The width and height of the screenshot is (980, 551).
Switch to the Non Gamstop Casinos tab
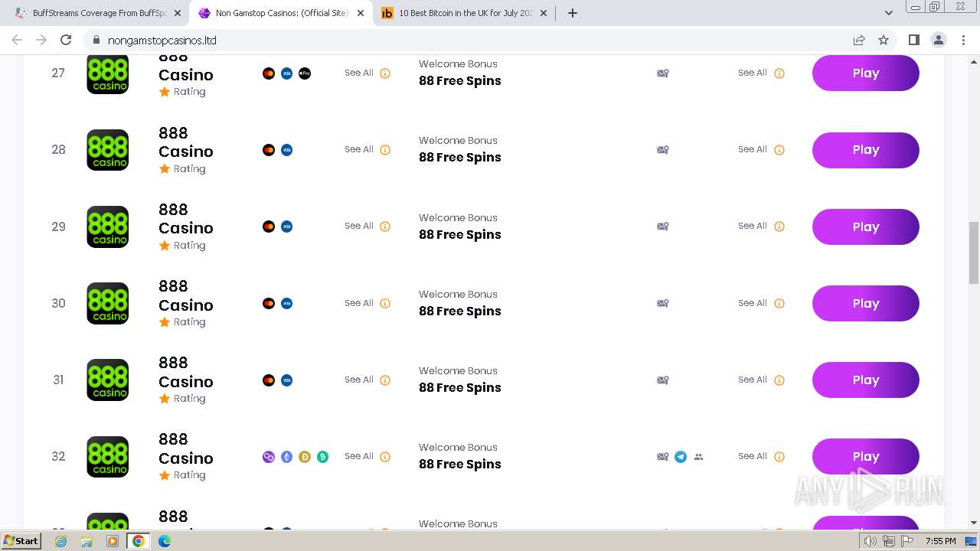pyautogui.click(x=282, y=13)
